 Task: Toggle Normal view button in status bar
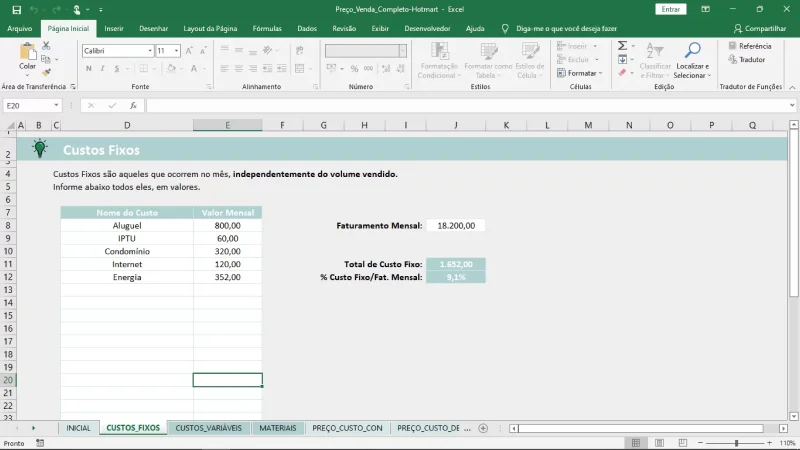click(634, 443)
